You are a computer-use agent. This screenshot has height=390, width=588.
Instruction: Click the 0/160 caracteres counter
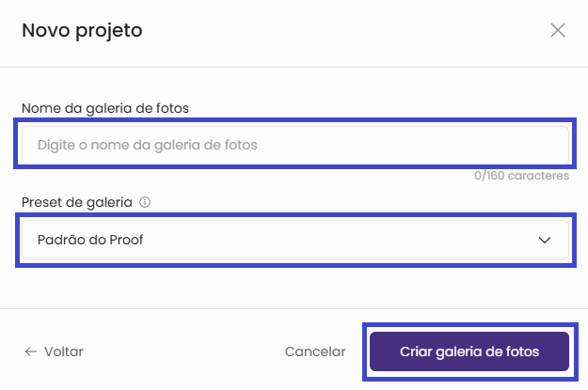click(523, 176)
